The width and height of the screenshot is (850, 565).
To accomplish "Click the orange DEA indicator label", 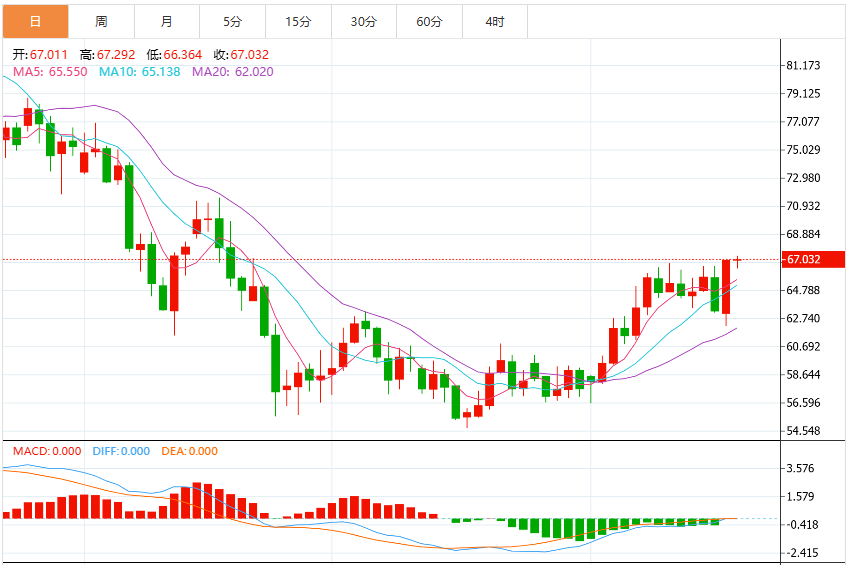I will tap(189, 451).
